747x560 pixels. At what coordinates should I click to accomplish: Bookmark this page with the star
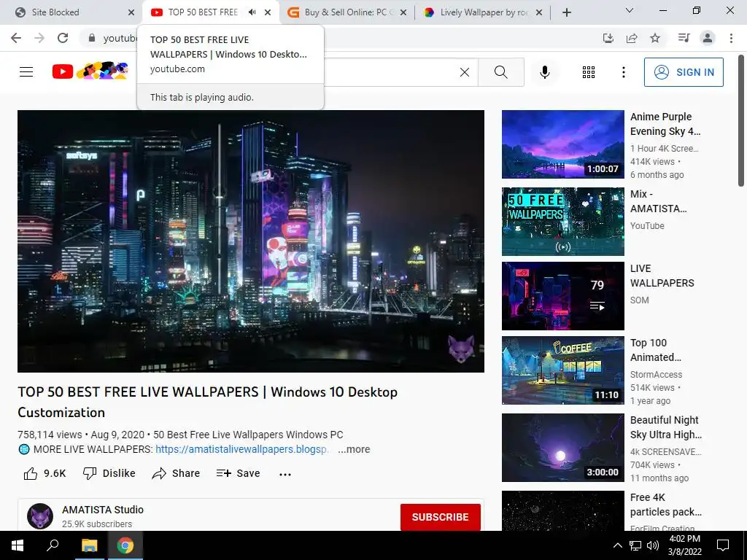tap(655, 38)
